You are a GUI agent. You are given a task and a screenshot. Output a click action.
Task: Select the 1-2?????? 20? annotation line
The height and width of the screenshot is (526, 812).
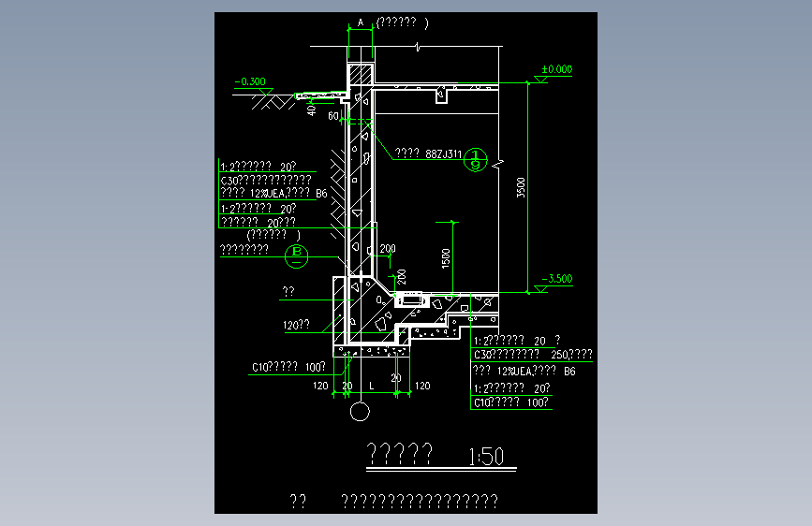click(258, 209)
